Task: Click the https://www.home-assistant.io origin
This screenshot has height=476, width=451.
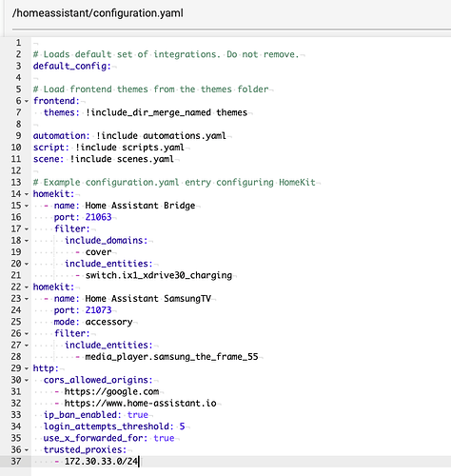Action: point(140,404)
